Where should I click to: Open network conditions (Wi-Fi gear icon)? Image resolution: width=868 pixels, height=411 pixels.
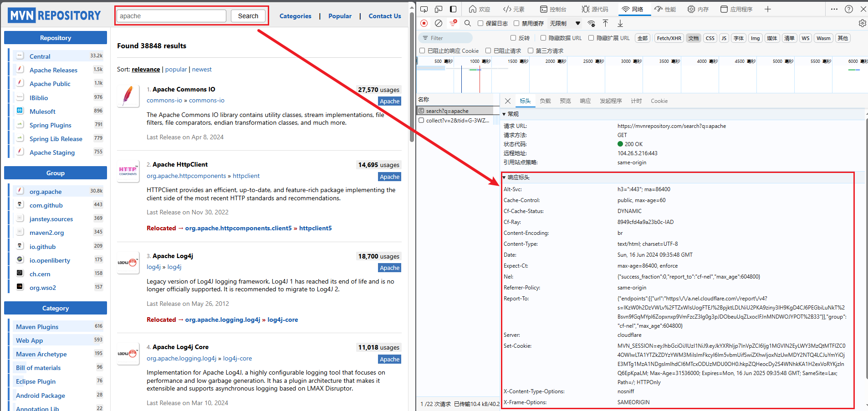[591, 24]
